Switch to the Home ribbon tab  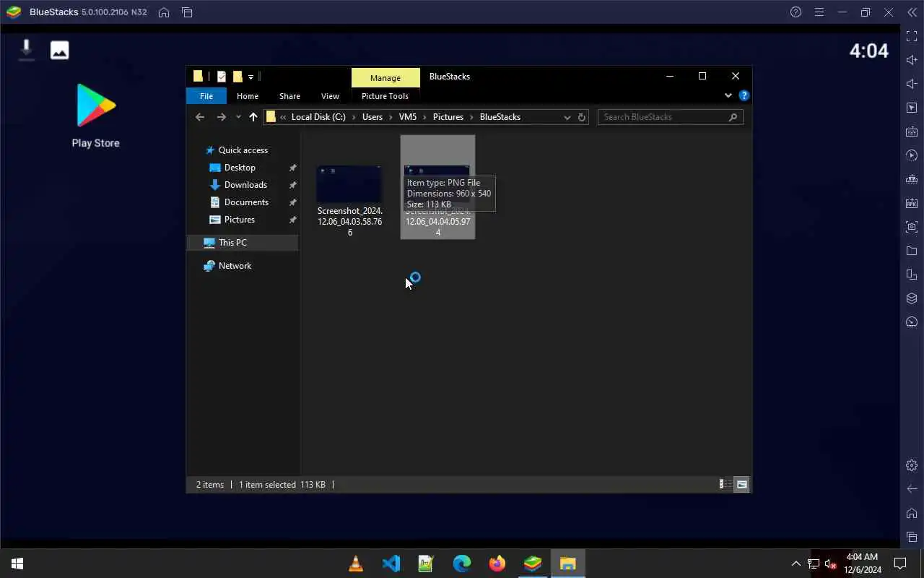coord(248,96)
